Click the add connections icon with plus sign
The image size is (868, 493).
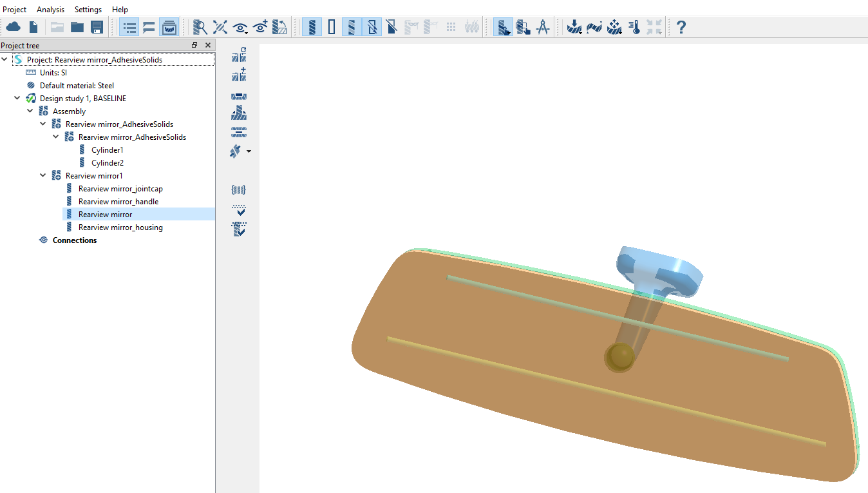tap(239, 75)
